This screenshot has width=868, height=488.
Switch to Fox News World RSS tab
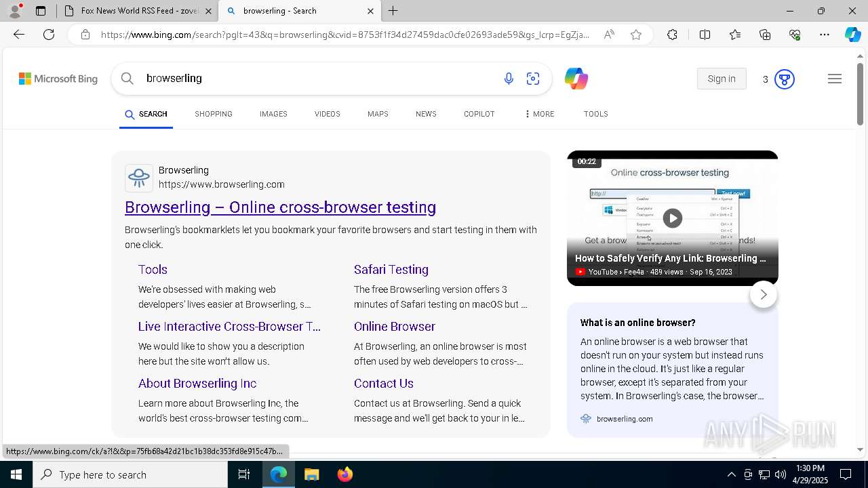138,11
